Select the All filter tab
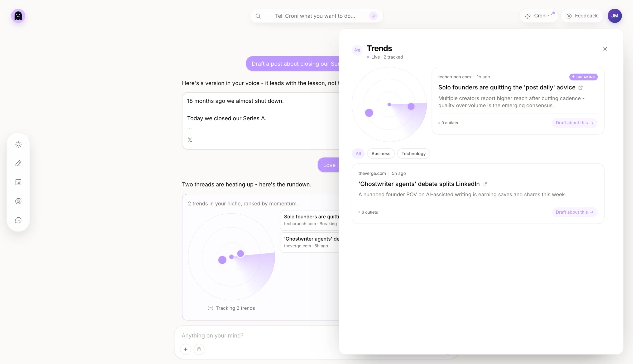 (358, 154)
